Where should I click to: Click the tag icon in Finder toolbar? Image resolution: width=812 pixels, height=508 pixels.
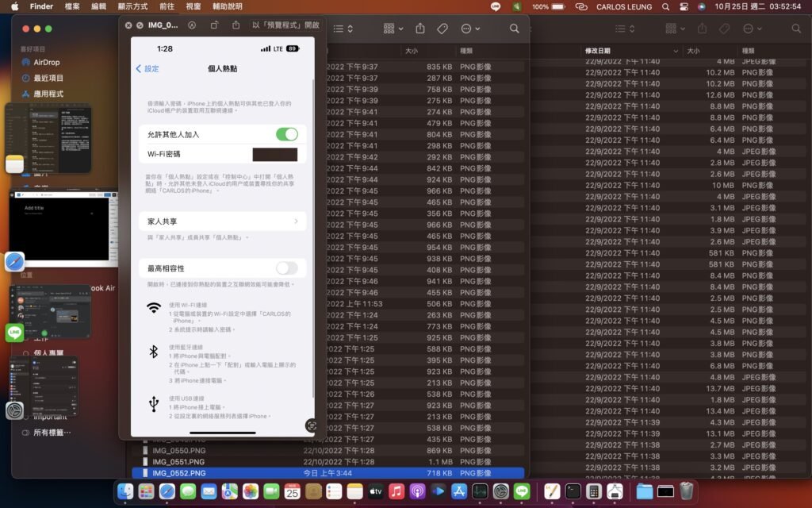coord(442,29)
